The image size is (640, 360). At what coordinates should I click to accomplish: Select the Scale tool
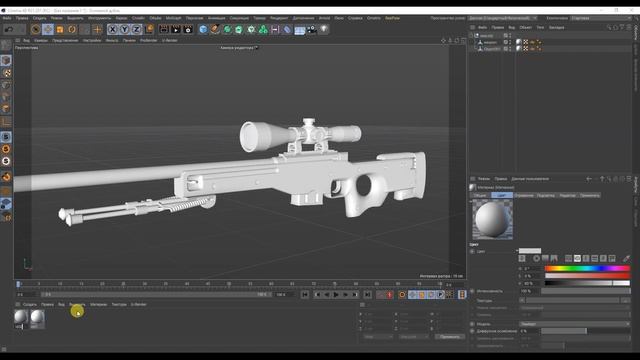click(x=60, y=29)
